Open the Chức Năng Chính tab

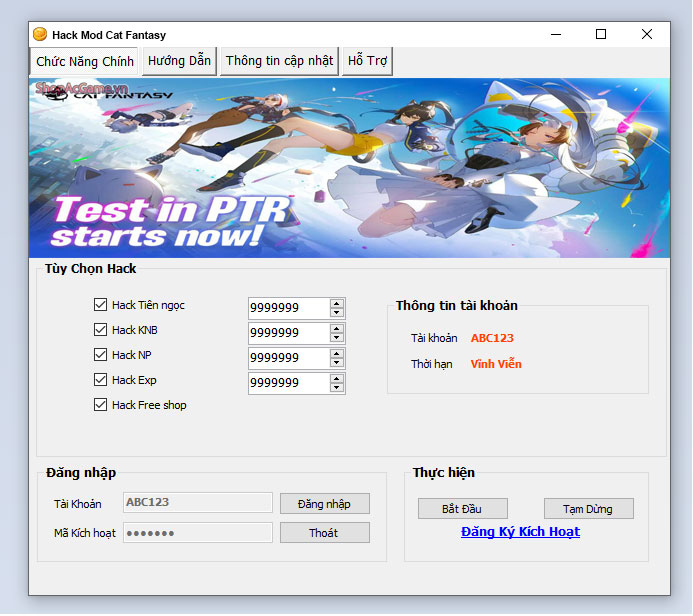[84, 61]
